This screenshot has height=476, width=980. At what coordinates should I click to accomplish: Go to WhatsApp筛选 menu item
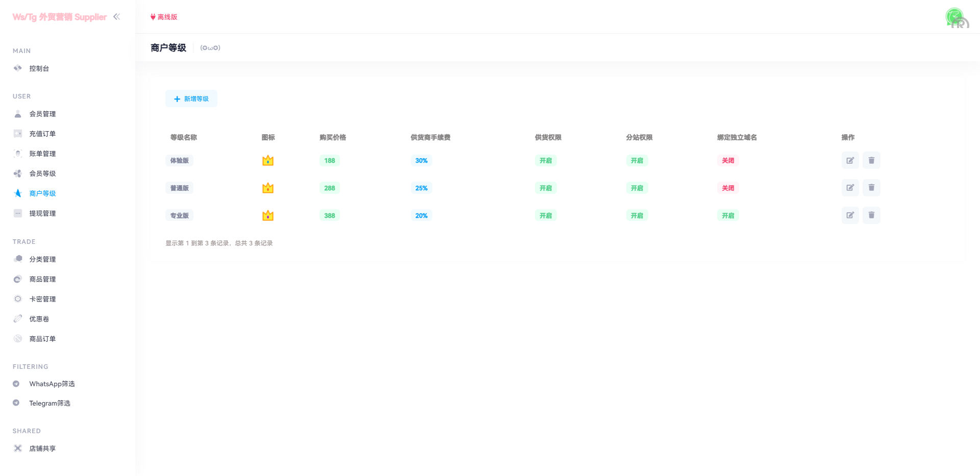coord(52,384)
